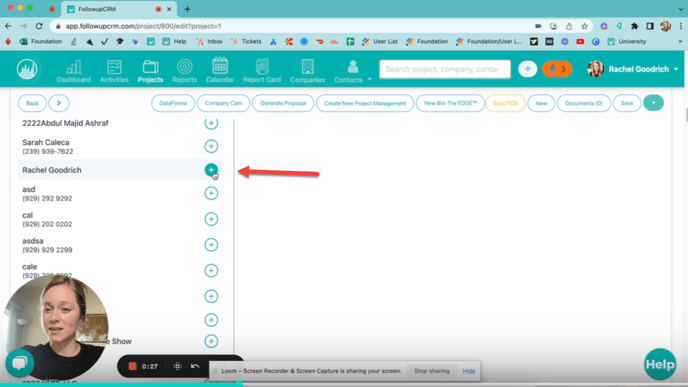The image size is (688, 387).
Task: Open Documents (0)
Action: 584,103
